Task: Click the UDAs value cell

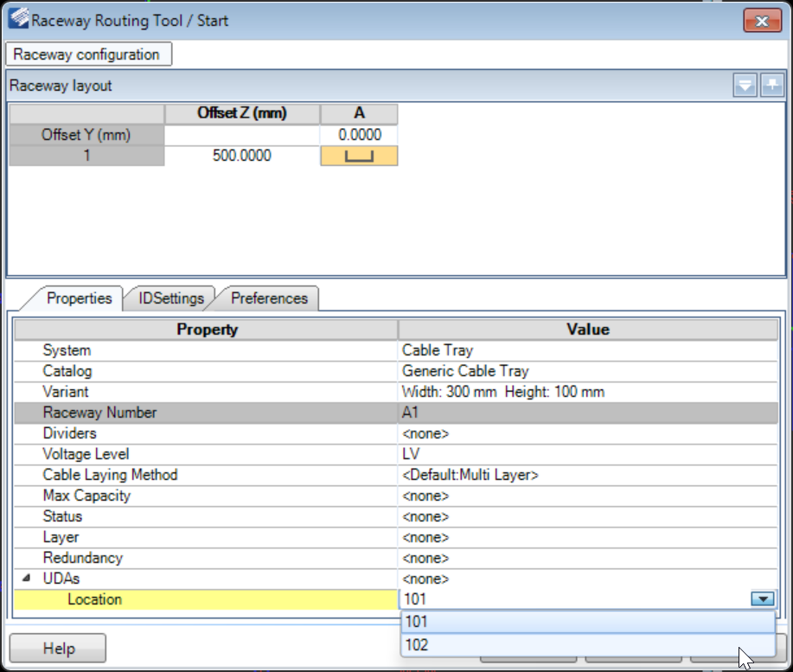Action: point(588,579)
